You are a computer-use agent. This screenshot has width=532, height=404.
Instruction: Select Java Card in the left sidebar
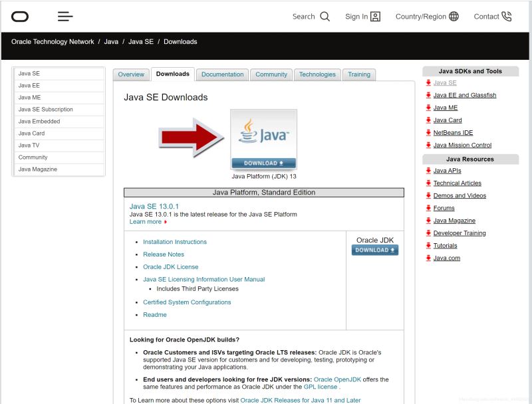59,133
